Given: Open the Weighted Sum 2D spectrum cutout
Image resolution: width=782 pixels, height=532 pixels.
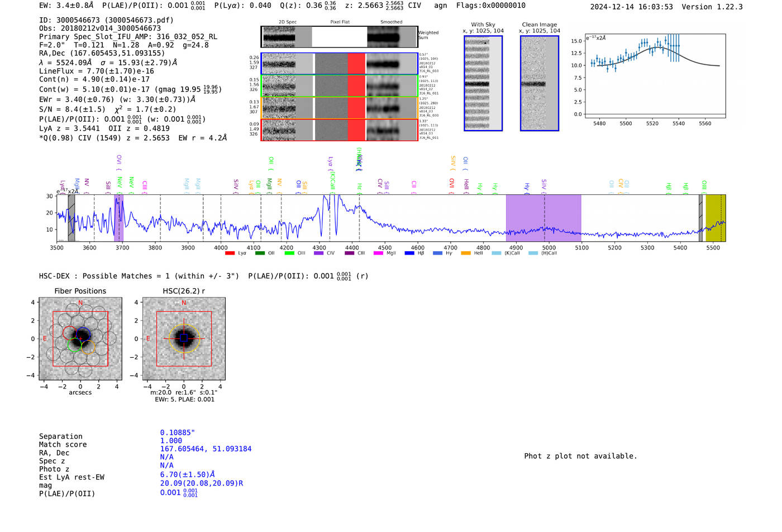Looking at the screenshot, I should [x=339, y=37].
